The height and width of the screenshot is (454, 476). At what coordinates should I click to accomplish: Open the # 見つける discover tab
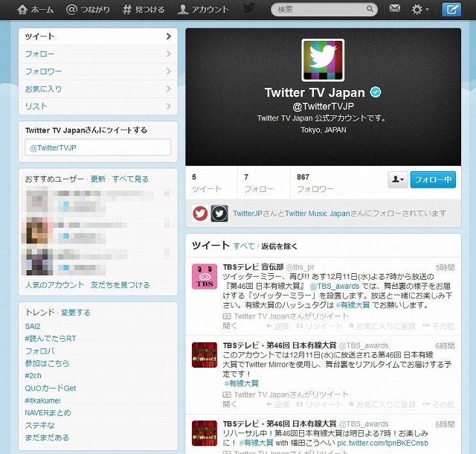click(144, 10)
